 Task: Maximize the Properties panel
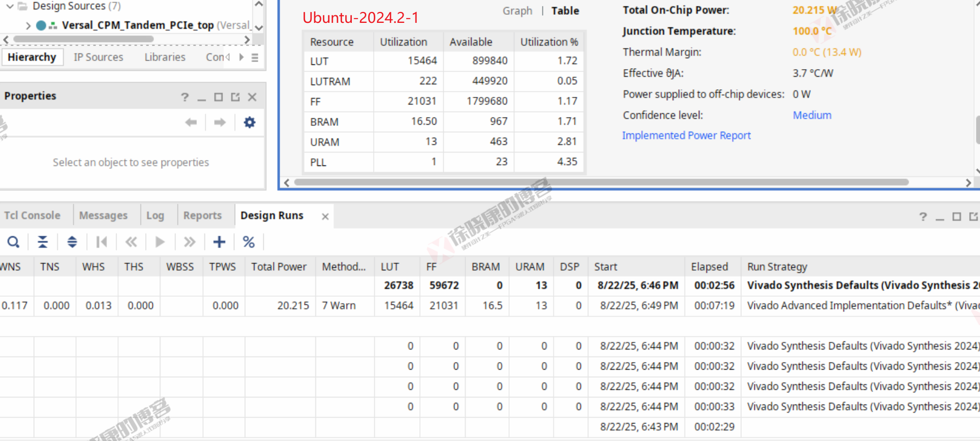tap(219, 97)
